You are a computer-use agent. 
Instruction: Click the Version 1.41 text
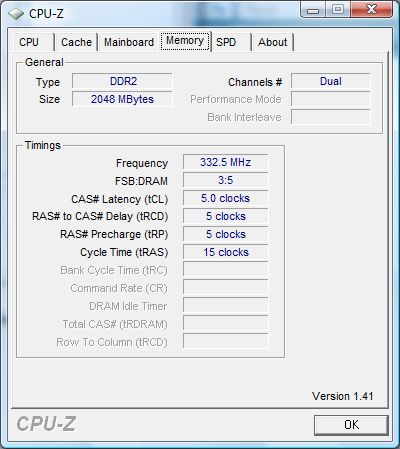click(342, 396)
